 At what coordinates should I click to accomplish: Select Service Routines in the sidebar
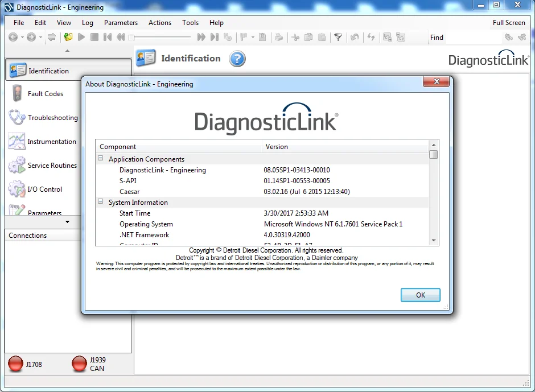(43, 165)
